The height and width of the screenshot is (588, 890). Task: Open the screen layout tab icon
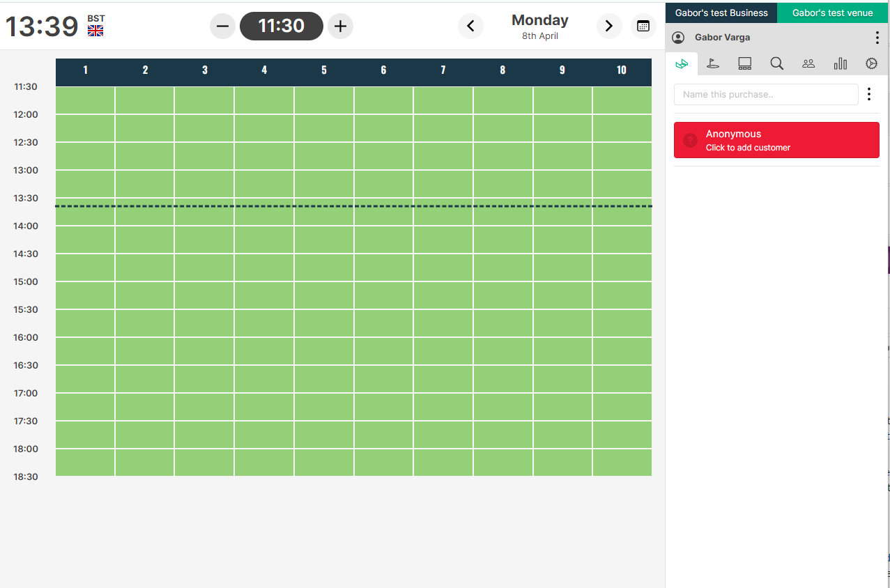point(744,63)
